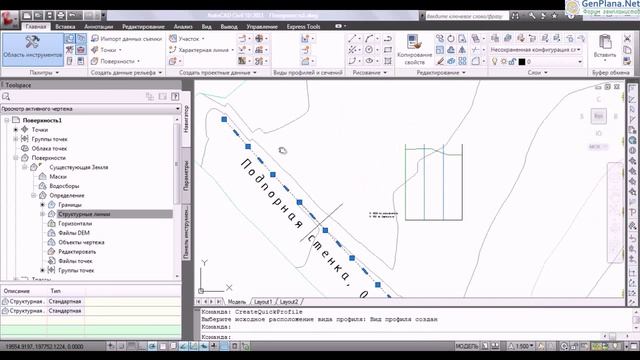The width and height of the screenshot is (640, 360).
Task: Expand the Рисование panel dropdown
Action: coord(369,73)
